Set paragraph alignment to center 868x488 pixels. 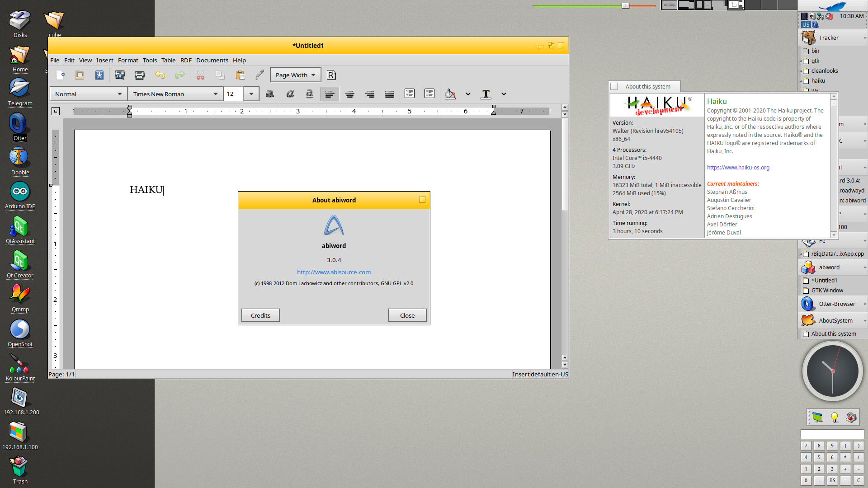coord(350,94)
